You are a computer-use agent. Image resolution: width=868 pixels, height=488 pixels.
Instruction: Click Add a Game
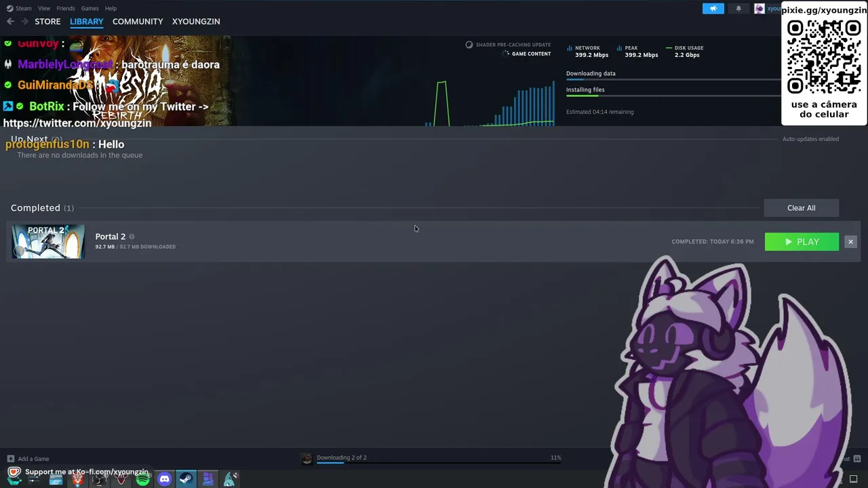pos(33,459)
